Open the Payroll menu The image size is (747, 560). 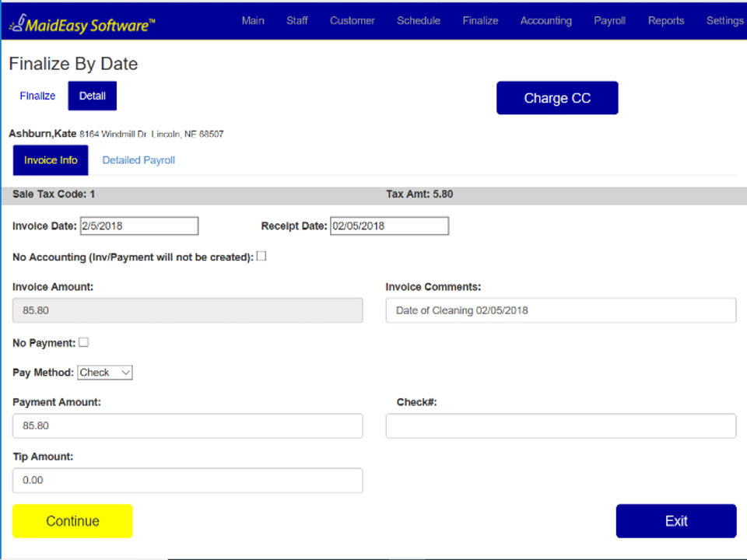point(609,20)
